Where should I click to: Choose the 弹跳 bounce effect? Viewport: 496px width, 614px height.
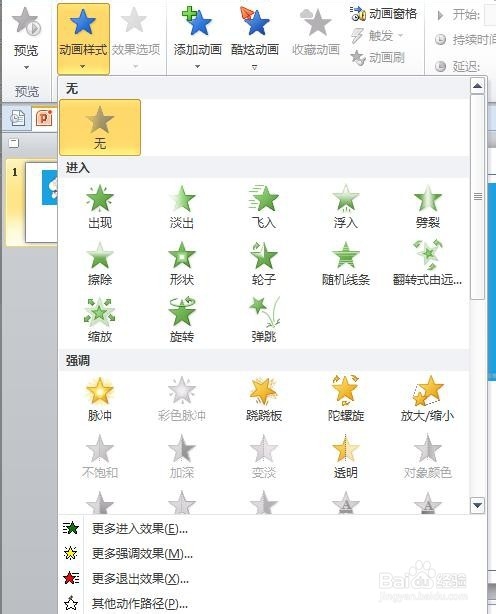264,320
